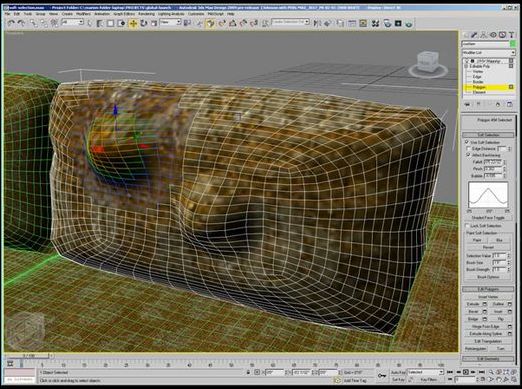Screen dimensions: 522x389
Task: Toggle Affect Backfacing checkbox
Action: tap(468, 155)
